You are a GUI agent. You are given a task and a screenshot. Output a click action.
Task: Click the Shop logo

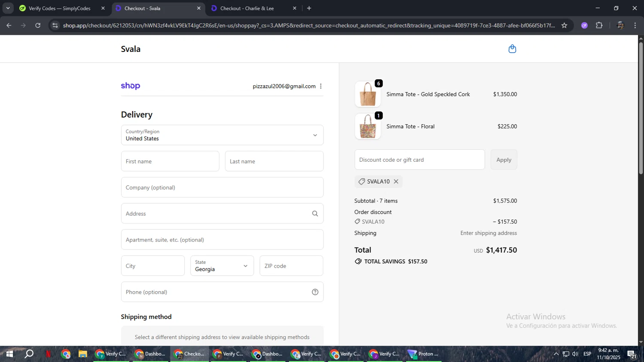tap(131, 86)
